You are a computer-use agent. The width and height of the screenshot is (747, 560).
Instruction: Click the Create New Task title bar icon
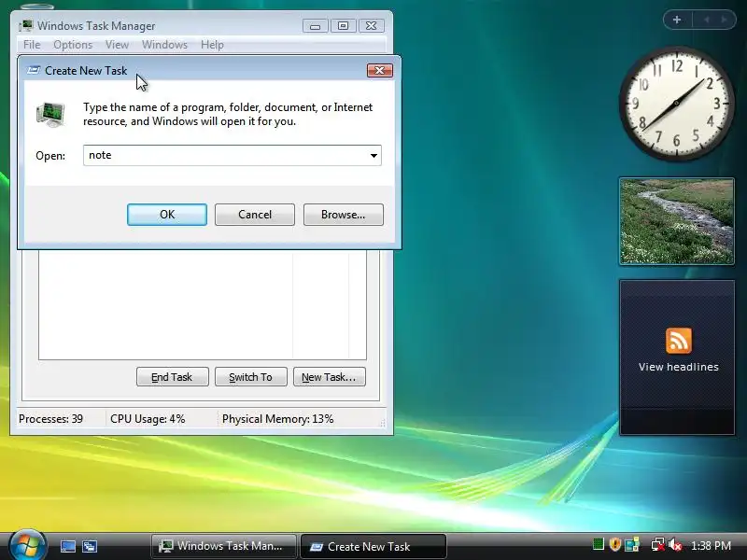coord(34,71)
